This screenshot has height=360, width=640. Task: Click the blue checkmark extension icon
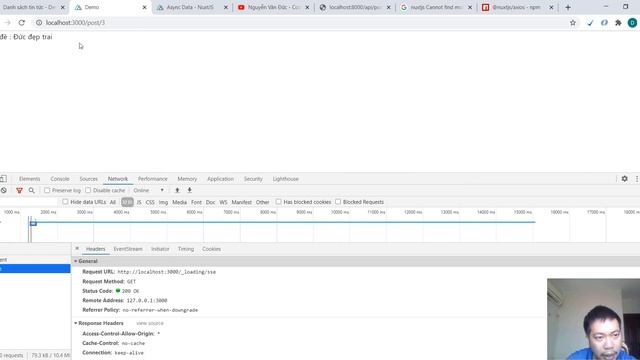click(590, 23)
